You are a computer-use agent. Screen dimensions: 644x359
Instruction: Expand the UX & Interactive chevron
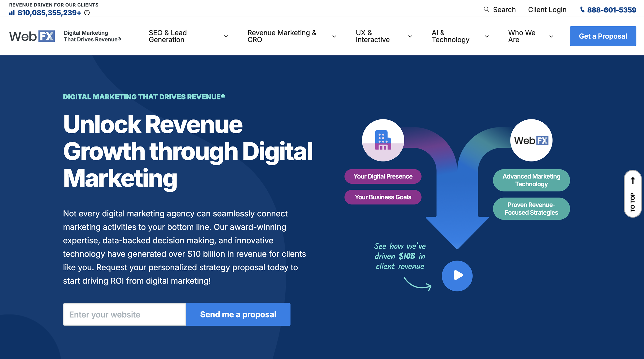pos(410,37)
